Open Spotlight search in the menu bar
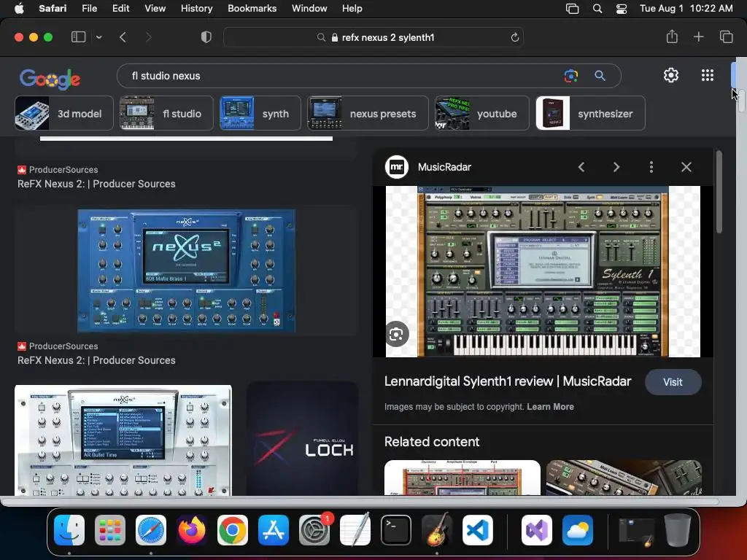The width and height of the screenshot is (747, 560). point(597,8)
